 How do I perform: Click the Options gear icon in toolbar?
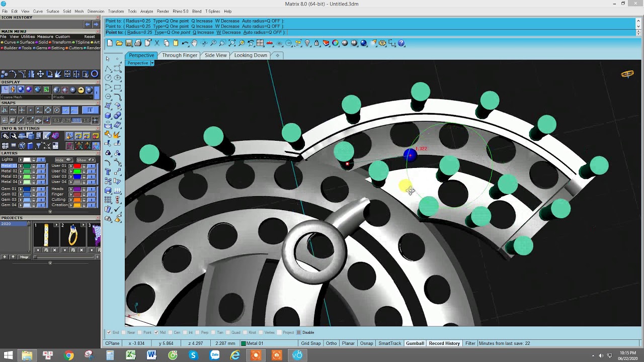(x=382, y=43)
